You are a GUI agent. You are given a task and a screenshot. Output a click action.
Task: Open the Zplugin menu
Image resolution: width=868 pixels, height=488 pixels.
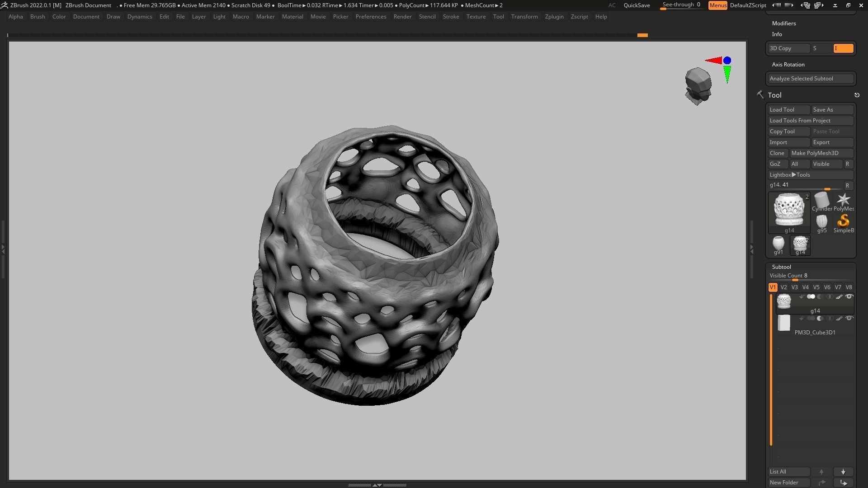pyautogui.click(x=554, y=17)
